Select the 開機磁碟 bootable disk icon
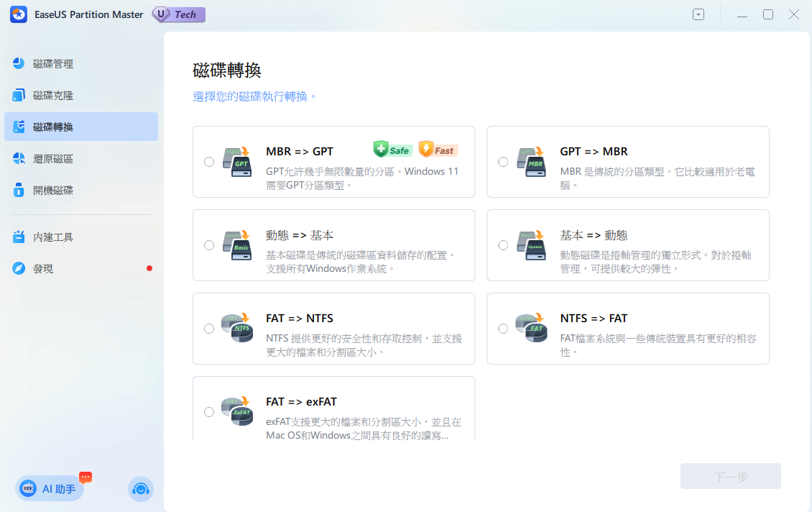 click(17, 190)
